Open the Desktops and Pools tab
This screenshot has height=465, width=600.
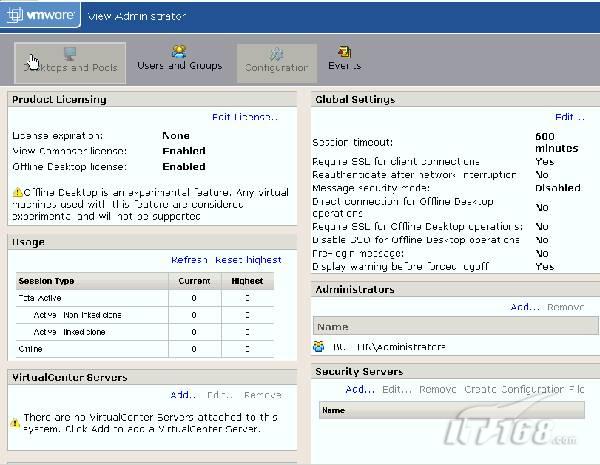coord(70,63)
